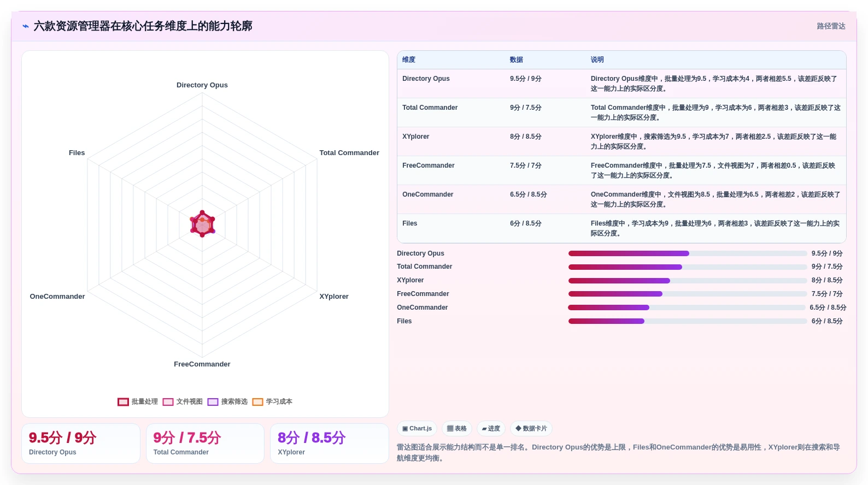
Task: Toggle the 文件视图 legend series
Action: point(183,401)
